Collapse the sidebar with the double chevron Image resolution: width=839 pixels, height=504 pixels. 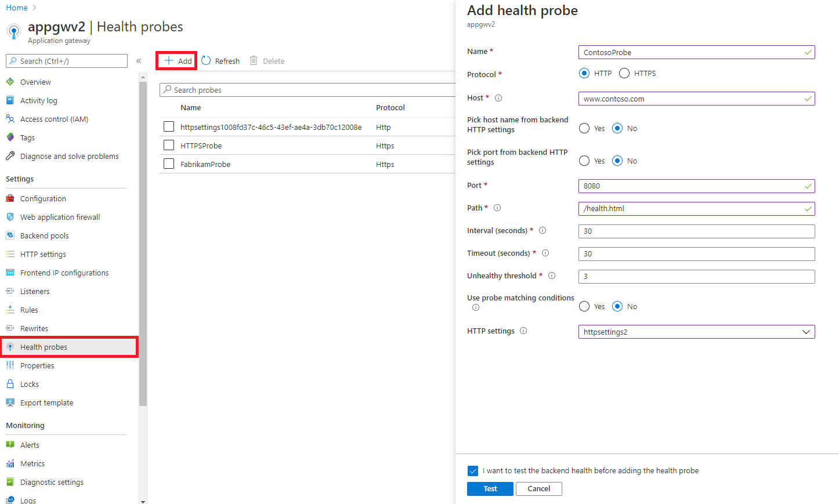pyautogui.click(x=139, y=61)
